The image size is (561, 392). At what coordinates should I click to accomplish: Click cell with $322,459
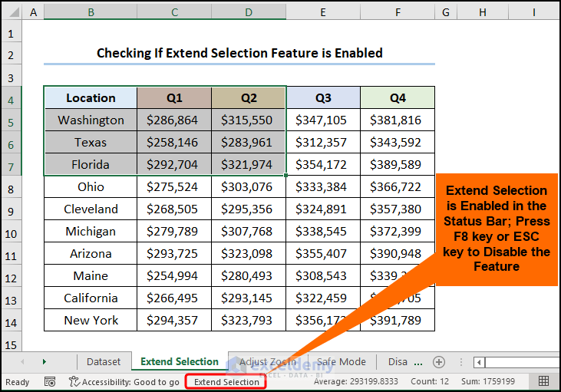[x=323, y=298]
